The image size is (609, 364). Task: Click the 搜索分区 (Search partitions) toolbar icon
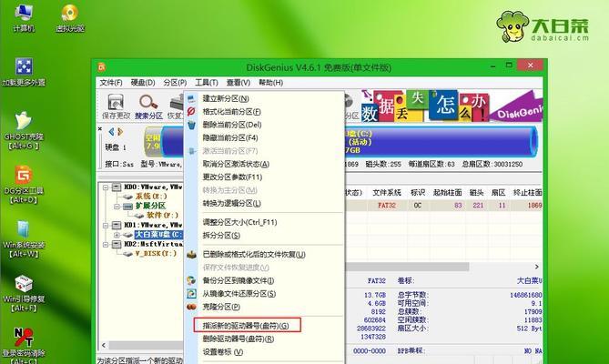(147, 104)
